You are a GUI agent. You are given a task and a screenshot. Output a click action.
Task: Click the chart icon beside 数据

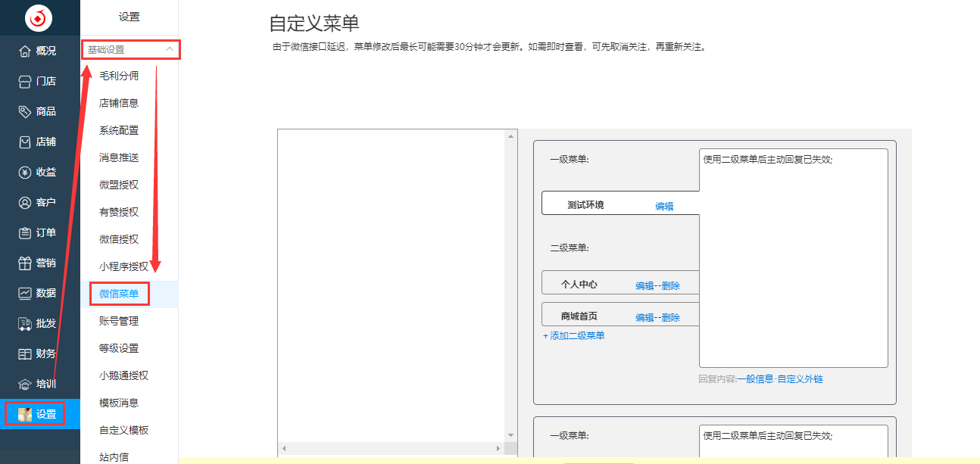point(25,293)
